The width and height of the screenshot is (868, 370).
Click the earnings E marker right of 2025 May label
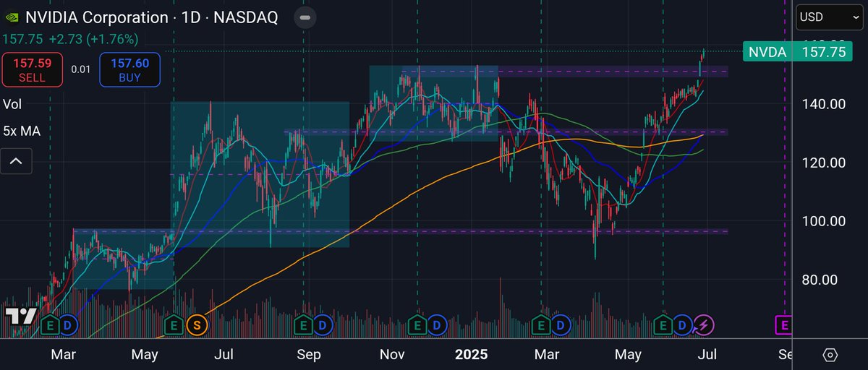tap(663, 326)
